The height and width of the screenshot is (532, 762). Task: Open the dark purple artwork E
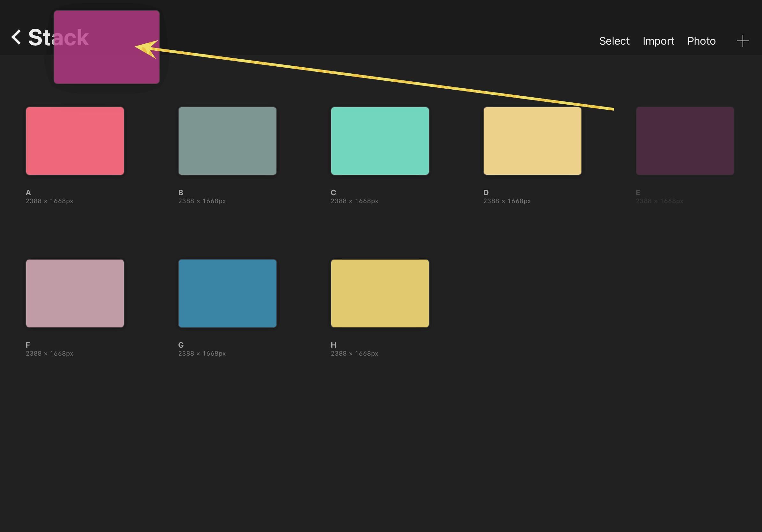(x=685, y=141)
